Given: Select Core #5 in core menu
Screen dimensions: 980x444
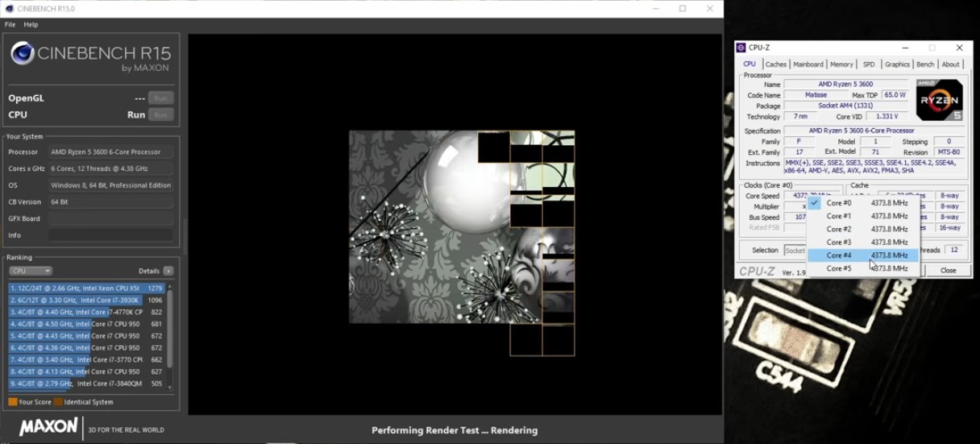Looking at the screenshot, I should click(863, 268).
